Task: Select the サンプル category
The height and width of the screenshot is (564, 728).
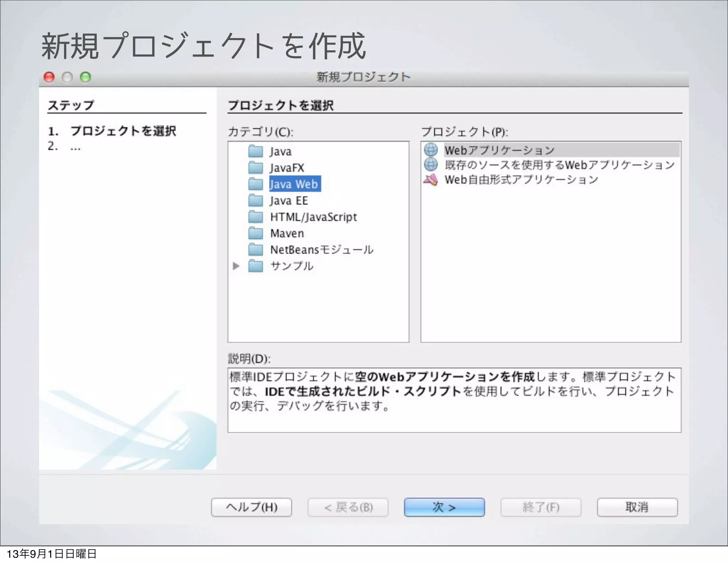Action: click(291, 266)
